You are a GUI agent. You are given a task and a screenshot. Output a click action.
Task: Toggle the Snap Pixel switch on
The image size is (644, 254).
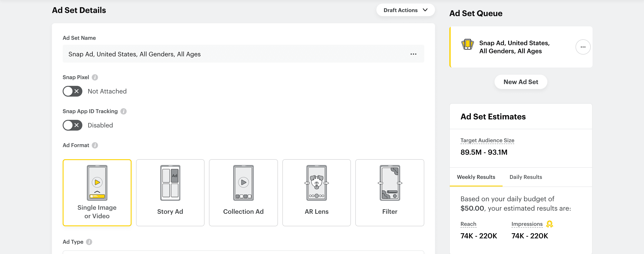click(72, 91)
